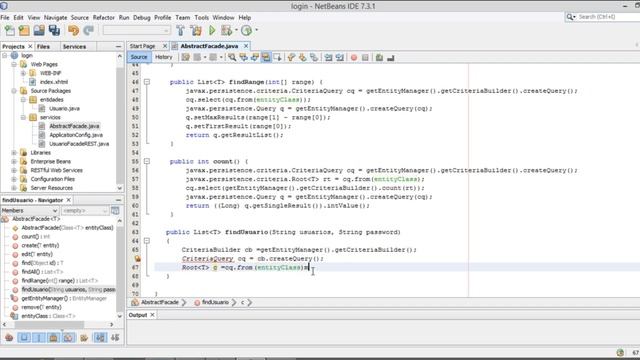Toggle Fully Qualified Names filter in Navigator
640x360 pixels.
click(x=84, y=338)
